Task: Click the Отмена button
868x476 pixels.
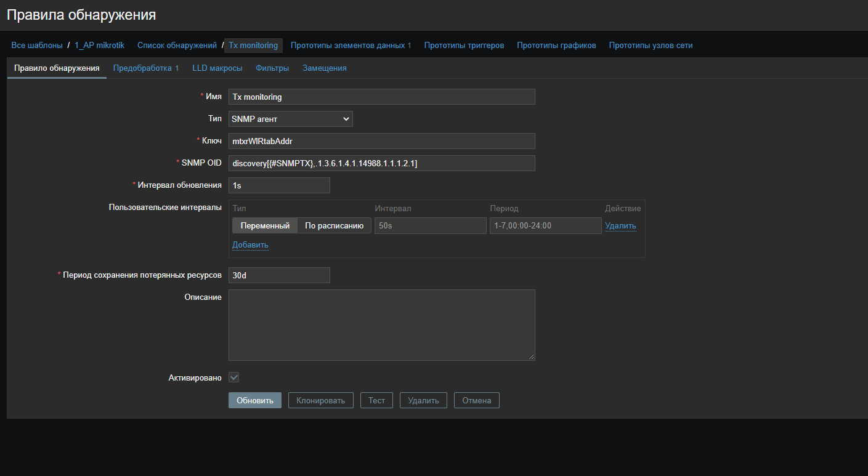Action: point(476,401)
